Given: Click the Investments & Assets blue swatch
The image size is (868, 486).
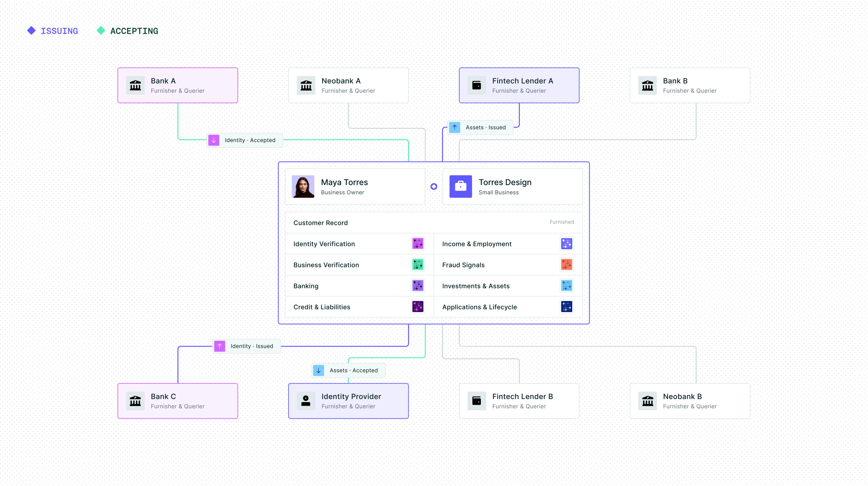Looking at the screenshot, I should pos(566,286).
